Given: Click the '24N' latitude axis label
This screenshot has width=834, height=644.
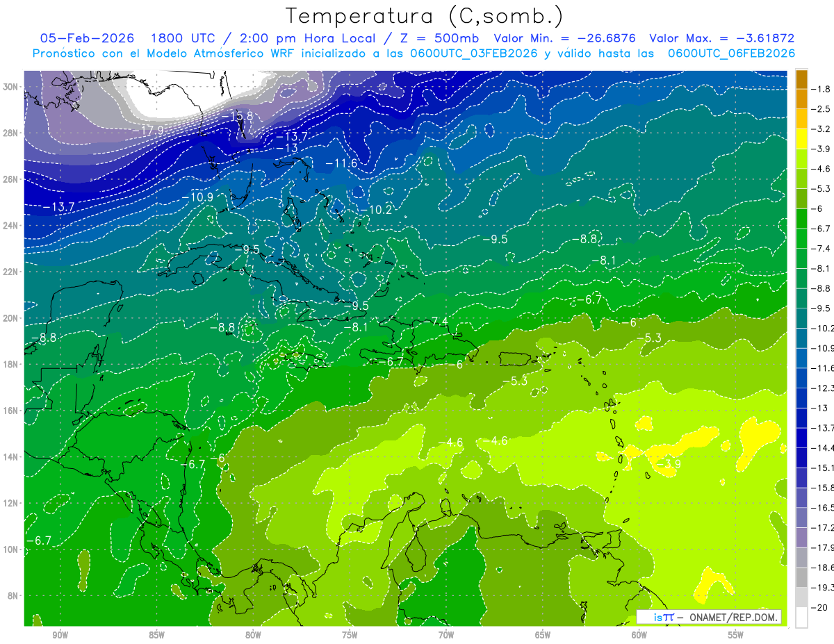Looking at the screenshot, I should pyautogui.click(x=12, y=225).
